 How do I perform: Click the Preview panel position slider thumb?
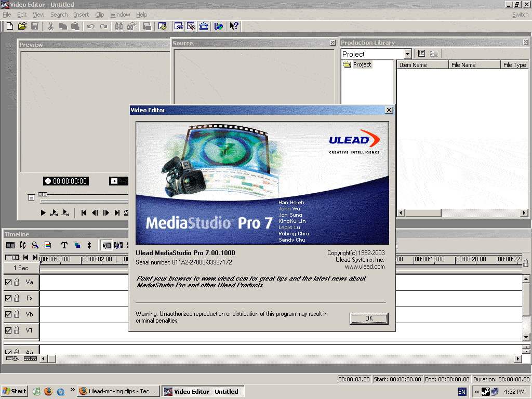[x=43, y=194]
